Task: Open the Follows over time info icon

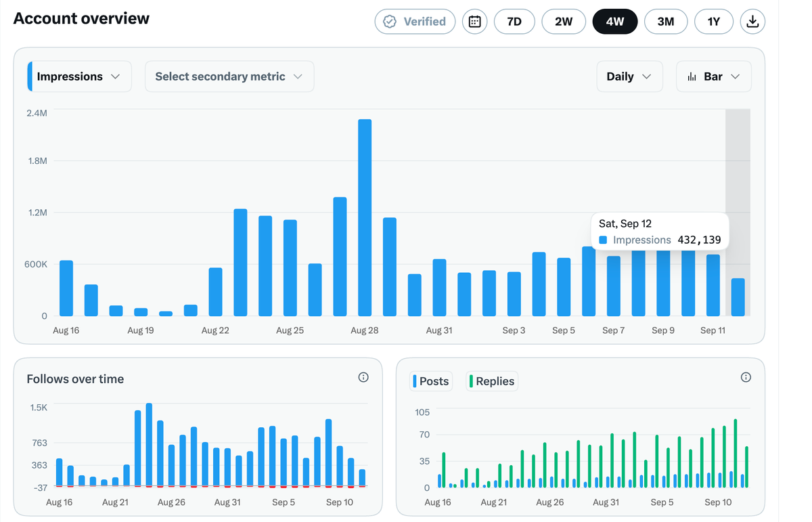Action: point(363,377)
